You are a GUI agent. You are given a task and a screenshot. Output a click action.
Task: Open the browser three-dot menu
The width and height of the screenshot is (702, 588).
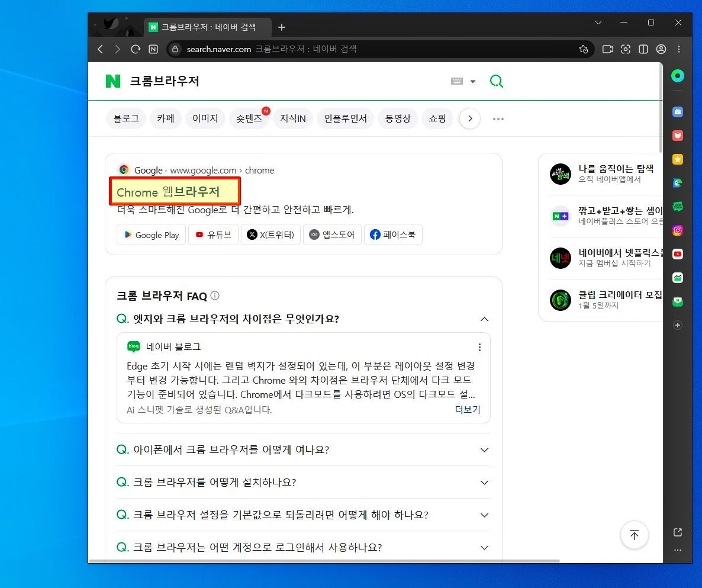[x=679, y=49]
